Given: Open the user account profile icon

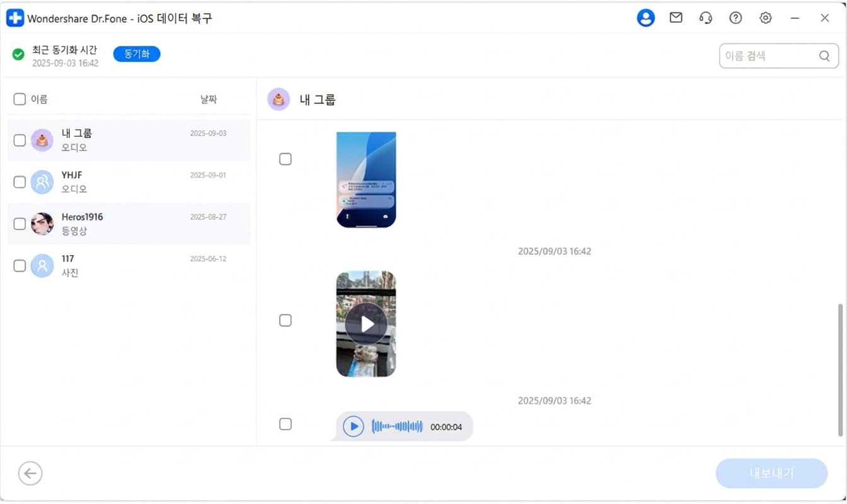Looking at the screenshot, I should 645,18.
